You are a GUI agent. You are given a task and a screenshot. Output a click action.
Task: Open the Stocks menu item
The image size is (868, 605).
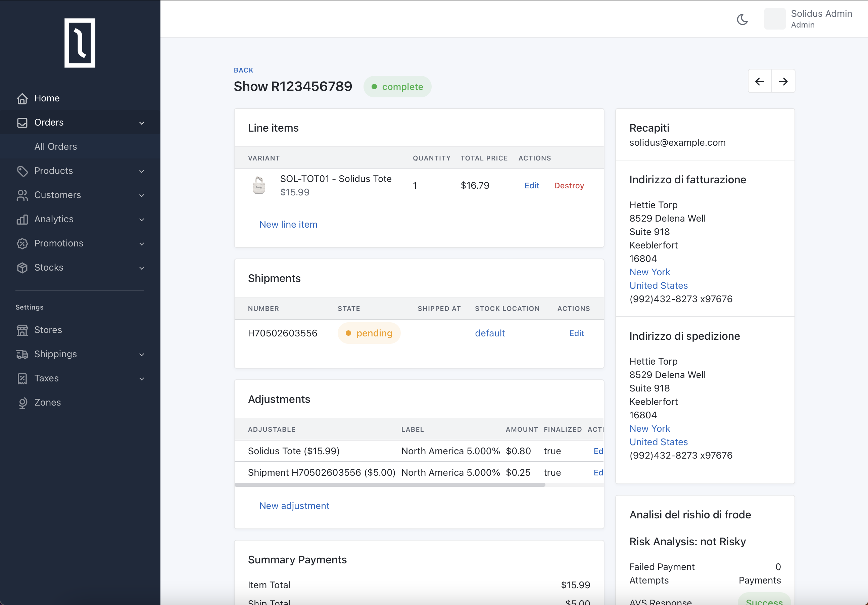click(49, 268)
